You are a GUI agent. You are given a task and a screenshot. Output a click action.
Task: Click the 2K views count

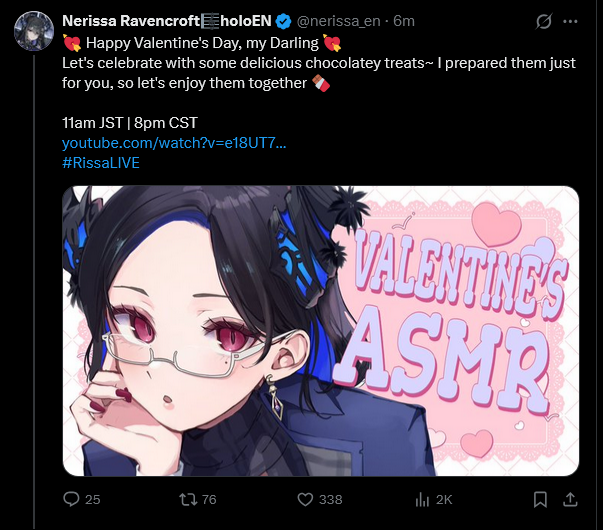[x=444, y=500]
